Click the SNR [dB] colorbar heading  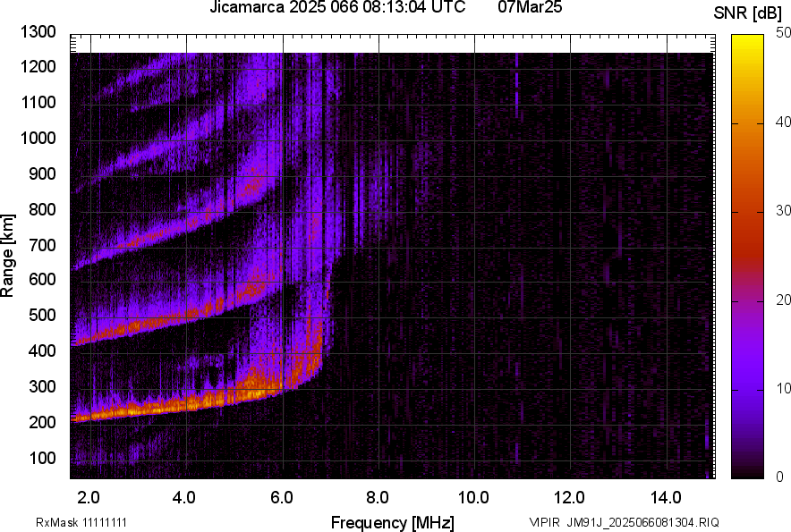748,13
